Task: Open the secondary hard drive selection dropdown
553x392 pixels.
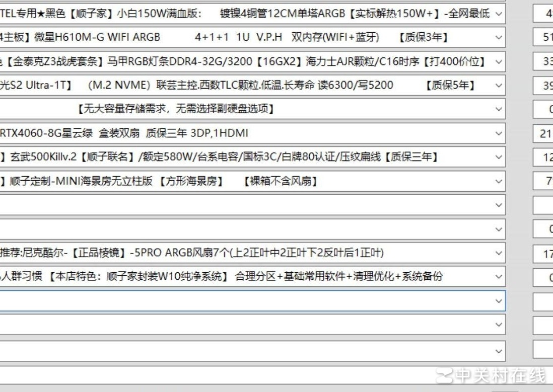Action: (x=498, y=108)
